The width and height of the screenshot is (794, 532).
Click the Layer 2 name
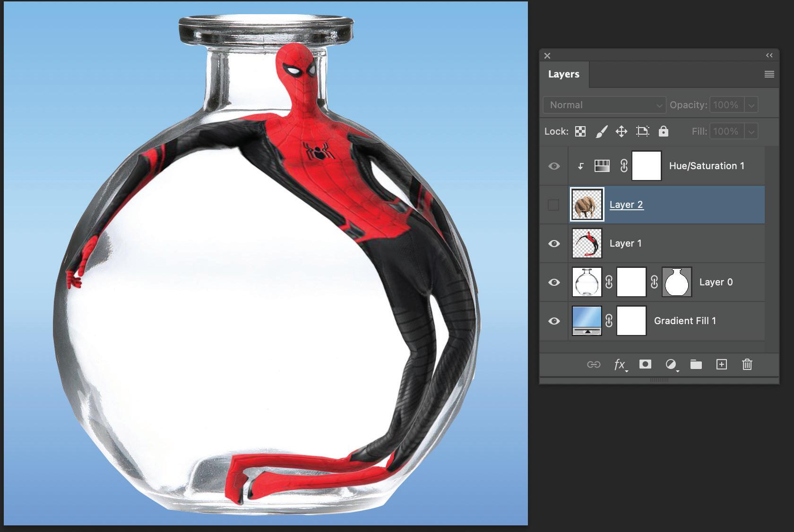(626, 205)
